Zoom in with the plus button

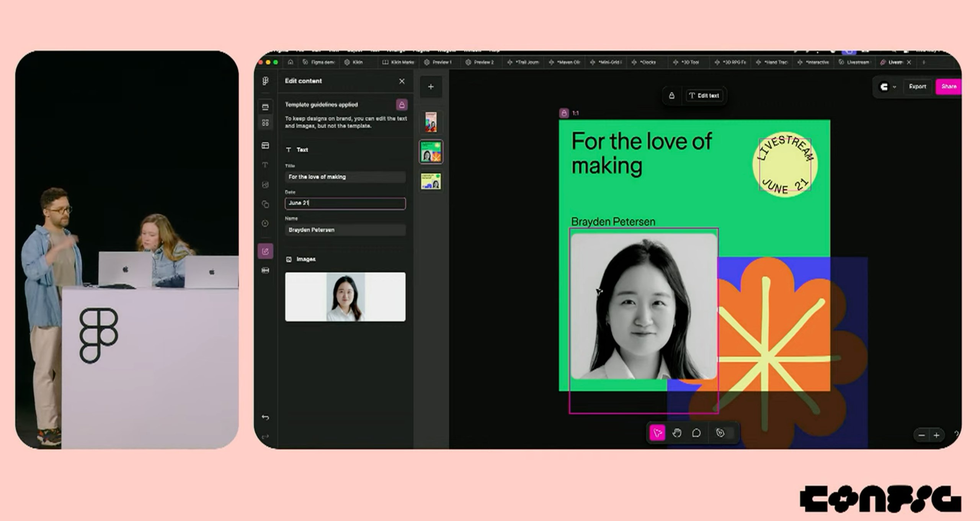pos(936,435)
